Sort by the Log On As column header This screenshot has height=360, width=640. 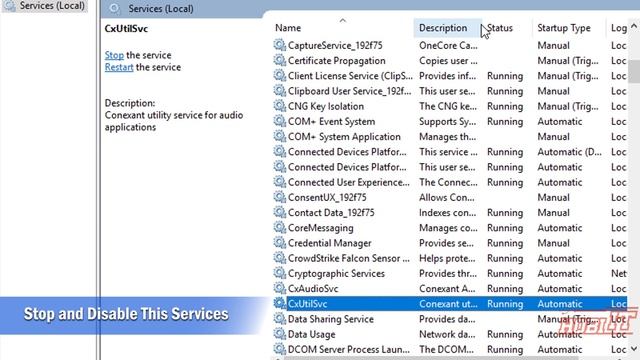click(618, 28)
